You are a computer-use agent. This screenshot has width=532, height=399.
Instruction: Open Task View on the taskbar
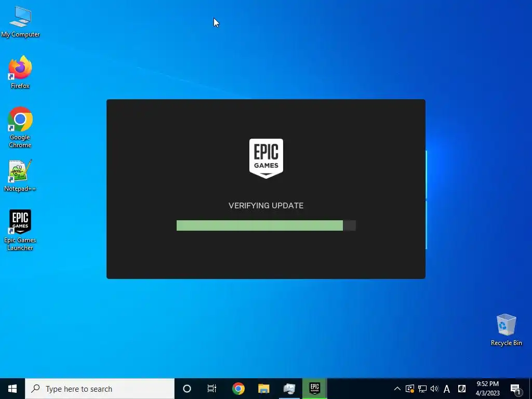pos(212,389)
